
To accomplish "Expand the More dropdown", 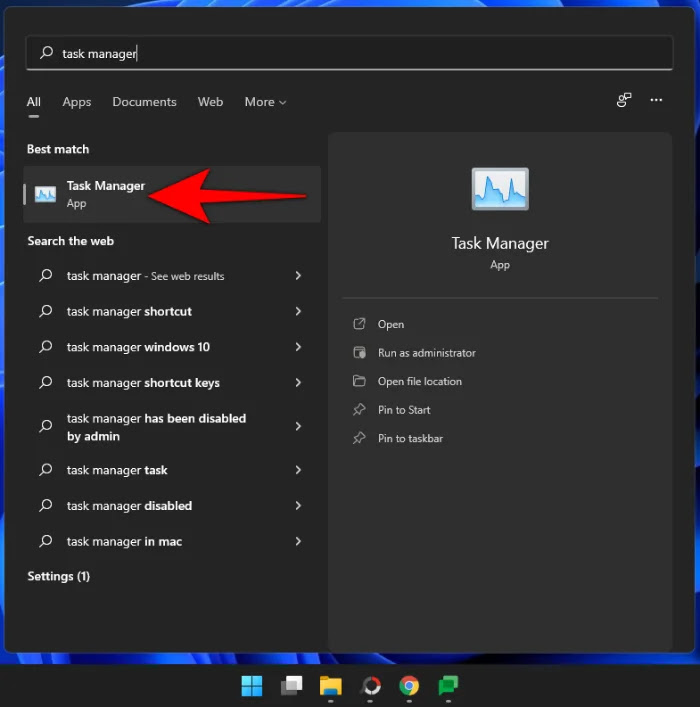I will click(x=265, y=102).
